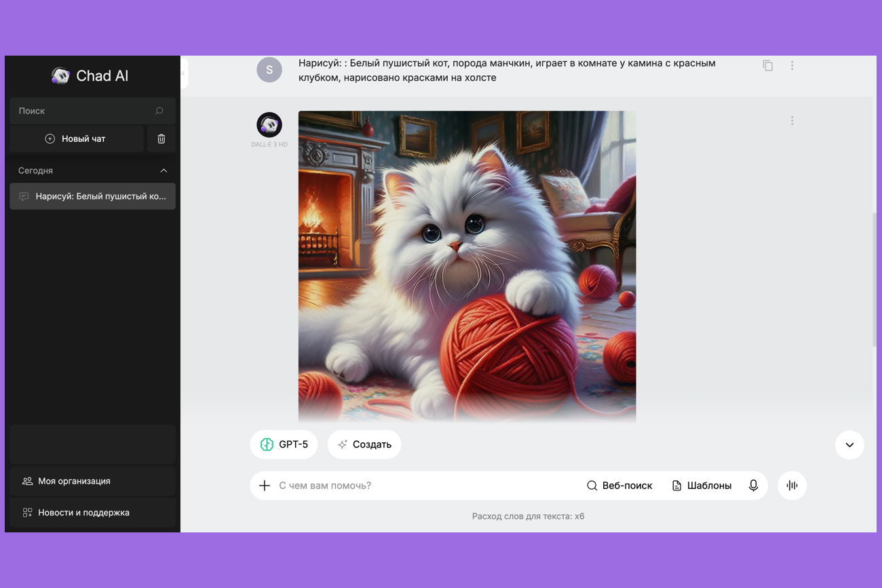Toggle the Веб-поиск web search option
882x588 pixels.
tap(619, 486)
